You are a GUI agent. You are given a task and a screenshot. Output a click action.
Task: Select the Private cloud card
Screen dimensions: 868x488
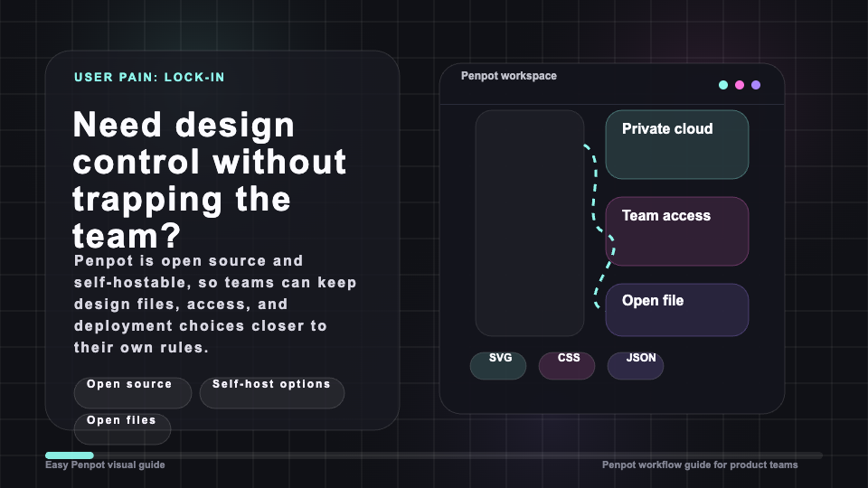point(677,145)
